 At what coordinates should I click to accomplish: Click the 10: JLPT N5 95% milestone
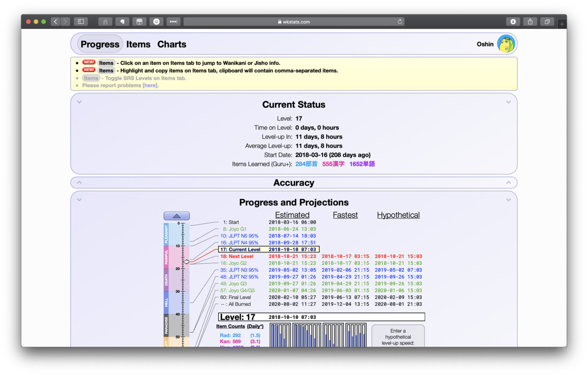(240, 236)
